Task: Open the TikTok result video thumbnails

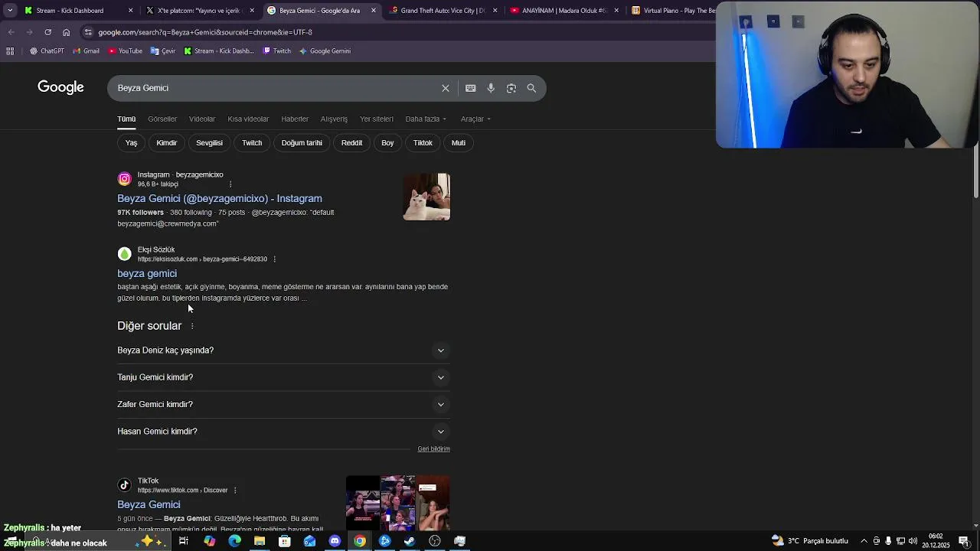Action: [398, 504]
